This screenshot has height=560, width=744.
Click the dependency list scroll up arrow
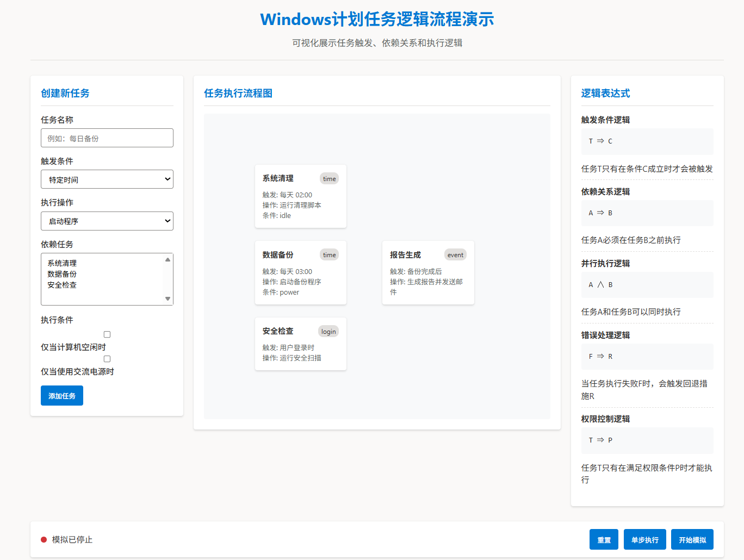click(x=168, y=260)
